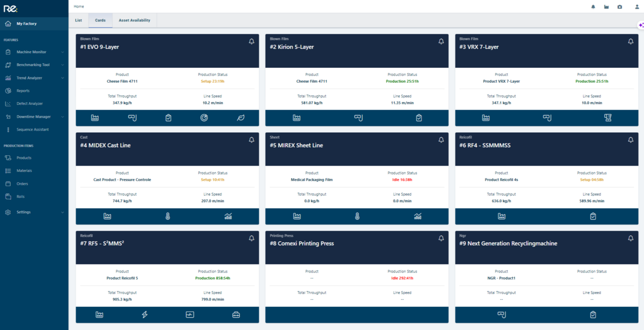Screen dimensions: 644x330
Task: Click the Re: logo in the sidebar
Action: (x=10, y=8)
